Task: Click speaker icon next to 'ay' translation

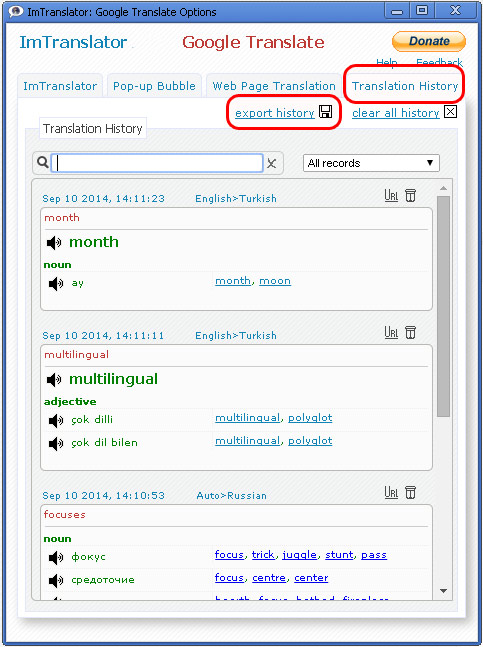Action: pyautogui.click(x=56, y=283)
